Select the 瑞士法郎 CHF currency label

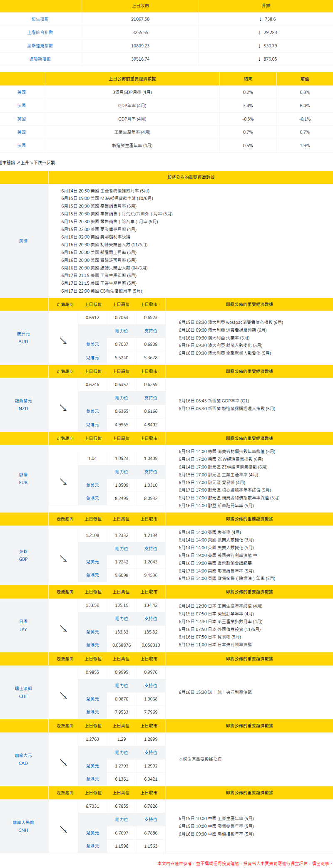23,692
